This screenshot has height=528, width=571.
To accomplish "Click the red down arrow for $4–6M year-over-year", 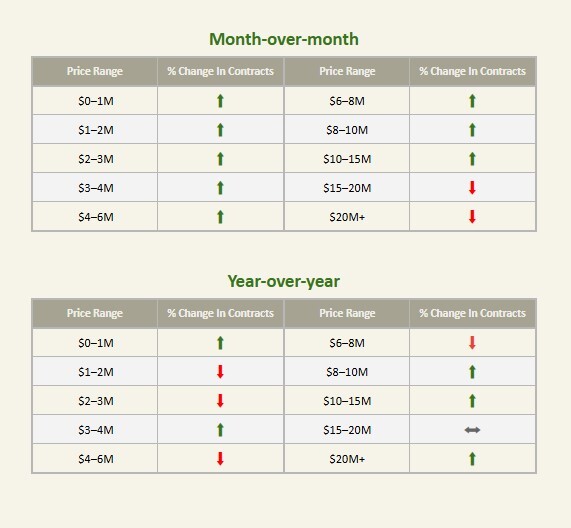I will [220, 459].
